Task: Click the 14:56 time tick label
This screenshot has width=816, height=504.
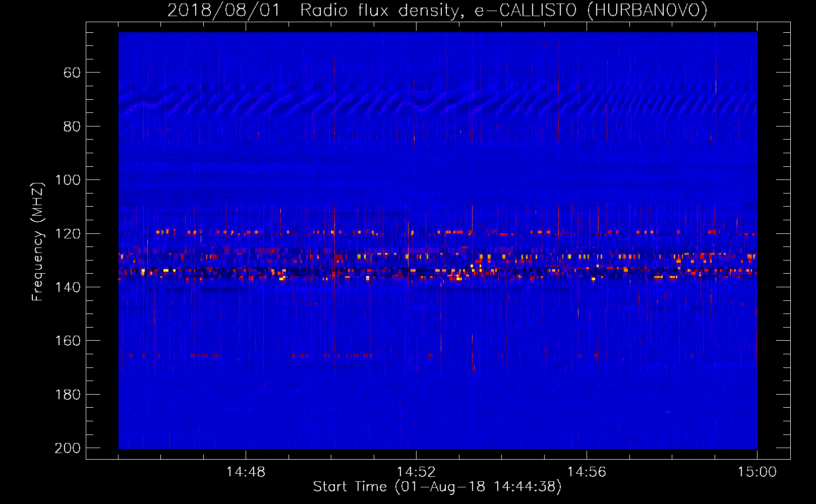Action: coord(587,472)
